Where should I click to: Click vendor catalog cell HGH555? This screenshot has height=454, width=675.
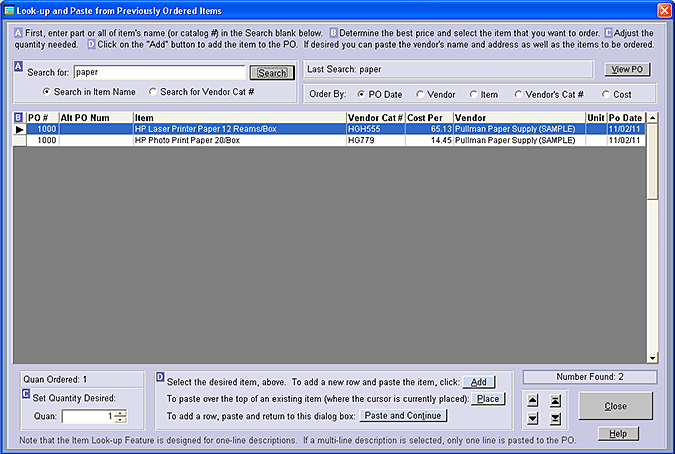[x=376, y=129]
